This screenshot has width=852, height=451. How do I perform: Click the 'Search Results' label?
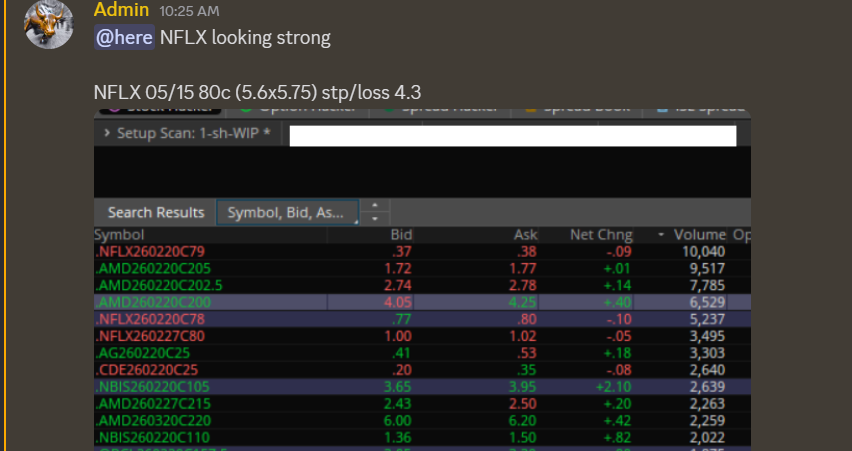coord(156,212)
